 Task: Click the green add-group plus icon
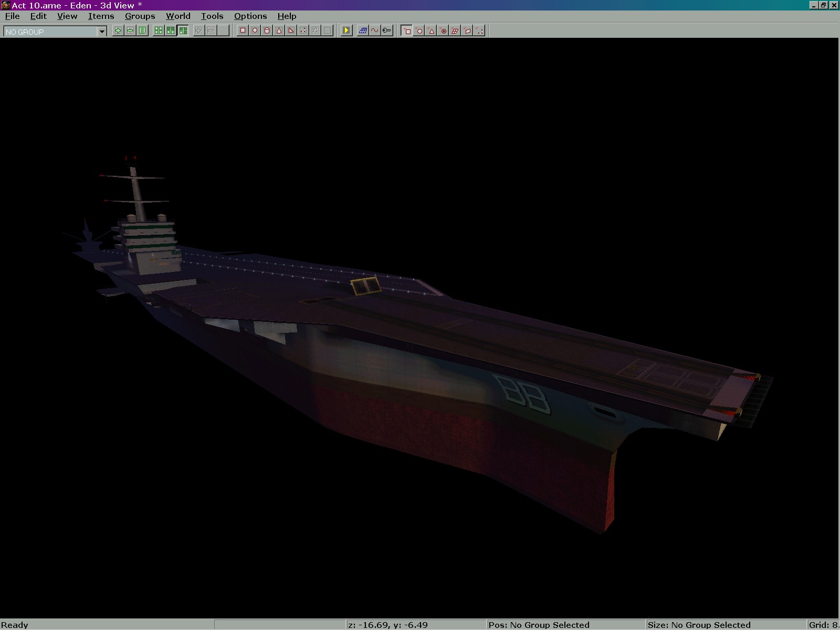[x=118, y=30]
